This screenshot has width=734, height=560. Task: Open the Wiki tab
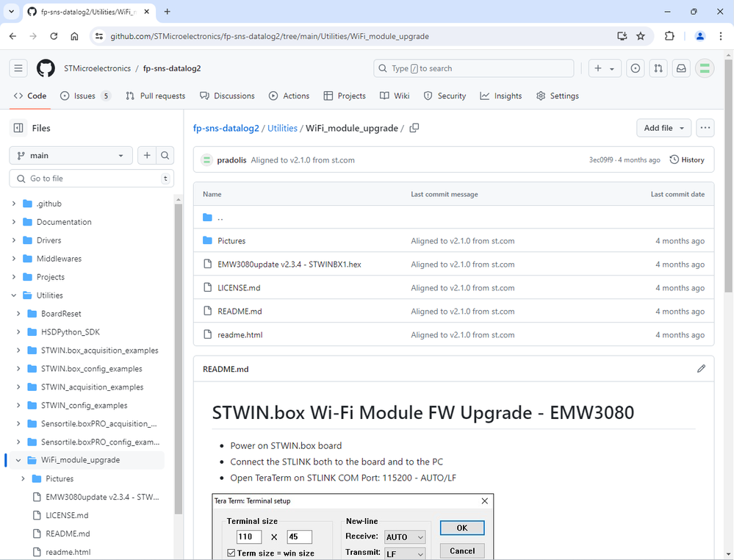pyautogui.click(x=395, y=96)
